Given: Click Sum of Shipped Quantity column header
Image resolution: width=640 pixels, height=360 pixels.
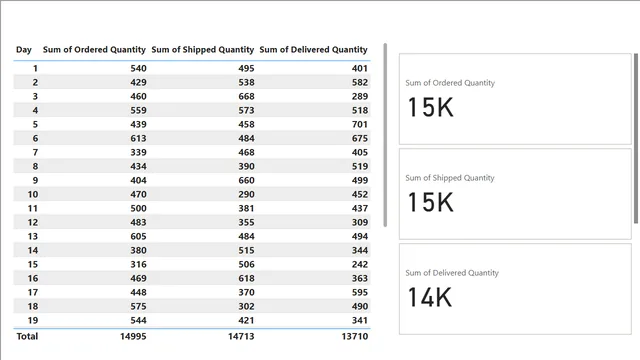Looking at the screenshot, I should point(202,49).
